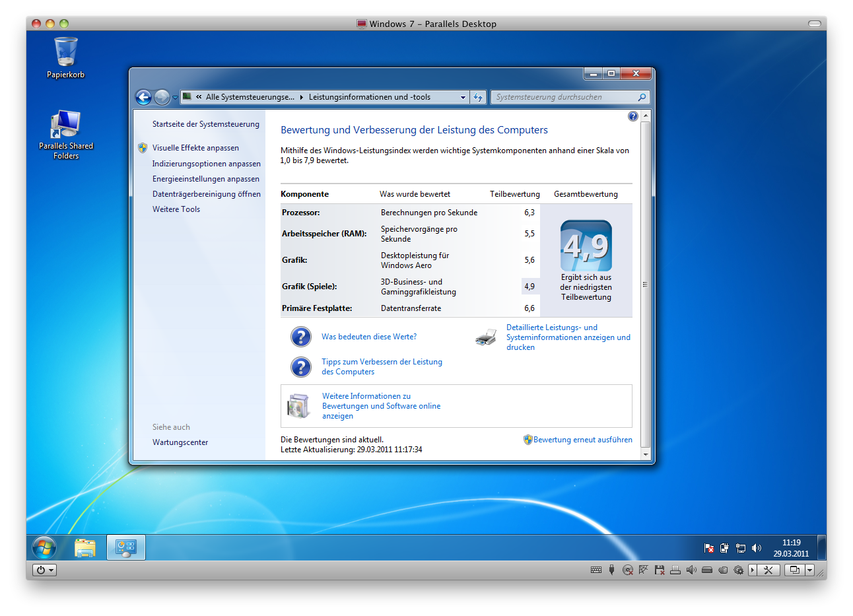Click the Windows volume tray icon

(757, 548)
